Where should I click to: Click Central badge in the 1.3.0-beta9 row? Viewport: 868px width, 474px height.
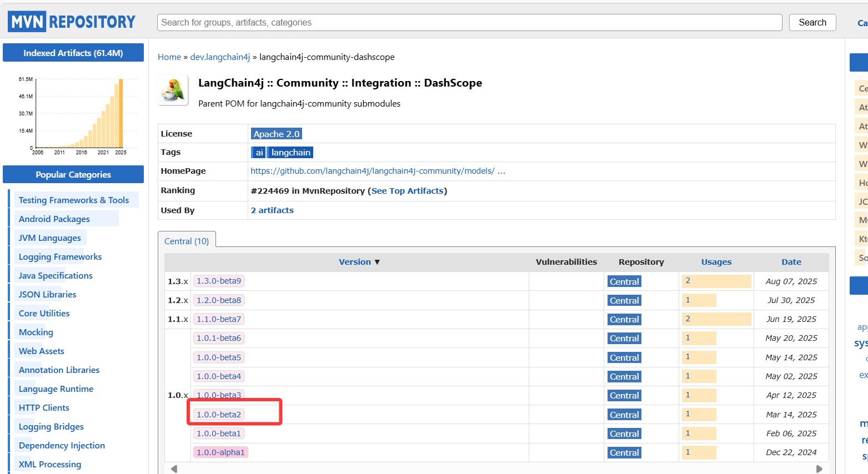[624, 281]
